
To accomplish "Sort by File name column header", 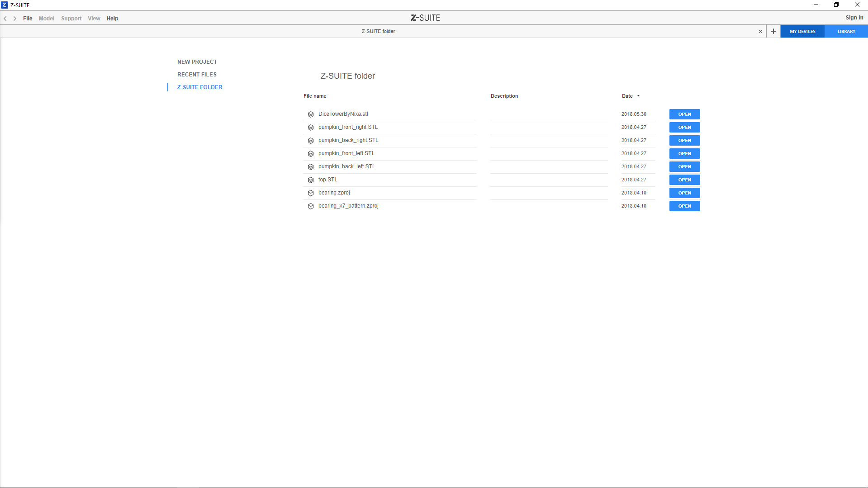I will pyautogui.click(x=315, y=96).
